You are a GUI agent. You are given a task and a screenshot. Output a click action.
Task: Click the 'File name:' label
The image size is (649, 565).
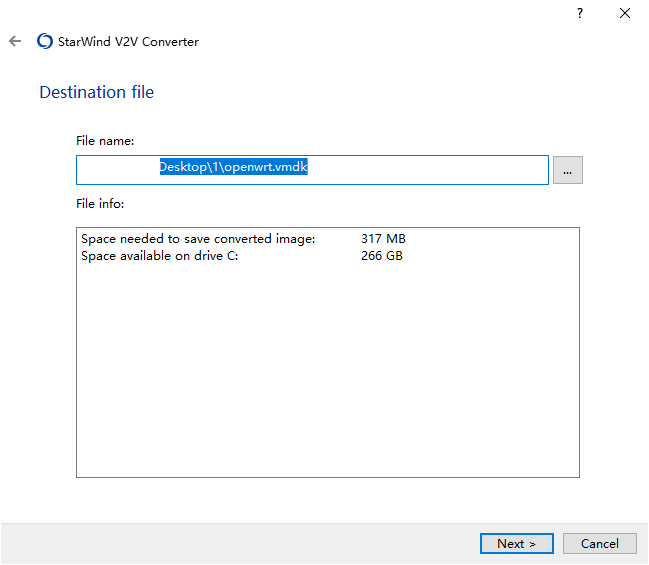[105, 141]
